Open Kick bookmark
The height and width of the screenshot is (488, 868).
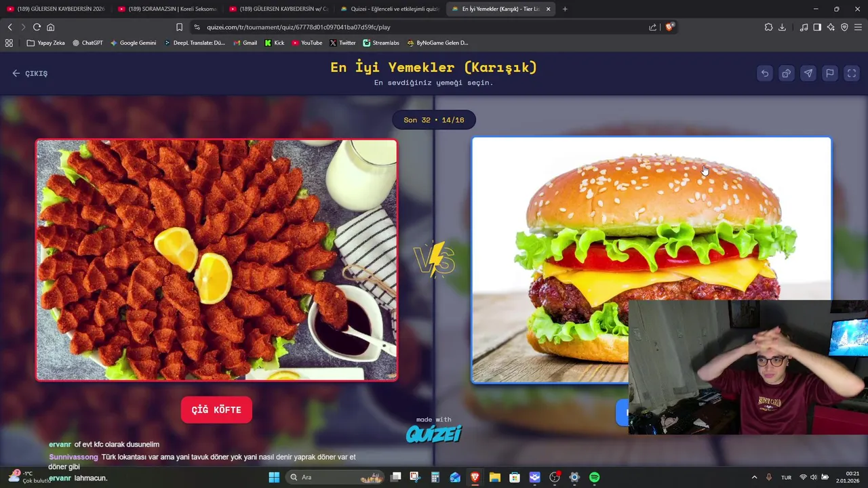click(274, 43)
